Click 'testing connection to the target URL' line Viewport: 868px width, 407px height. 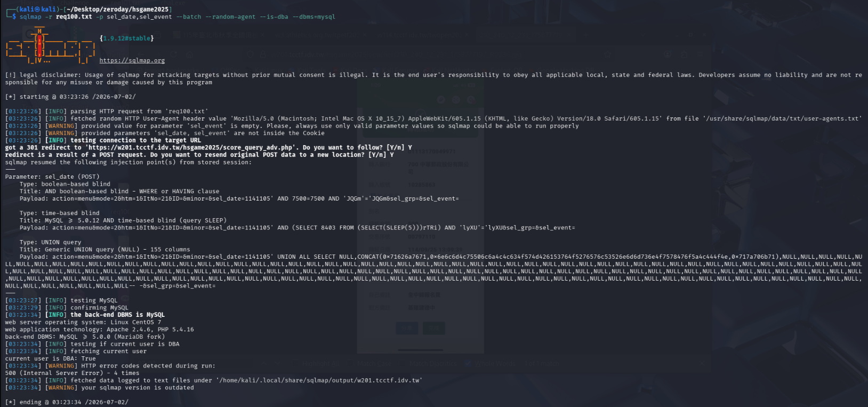[x=103, y=140]
